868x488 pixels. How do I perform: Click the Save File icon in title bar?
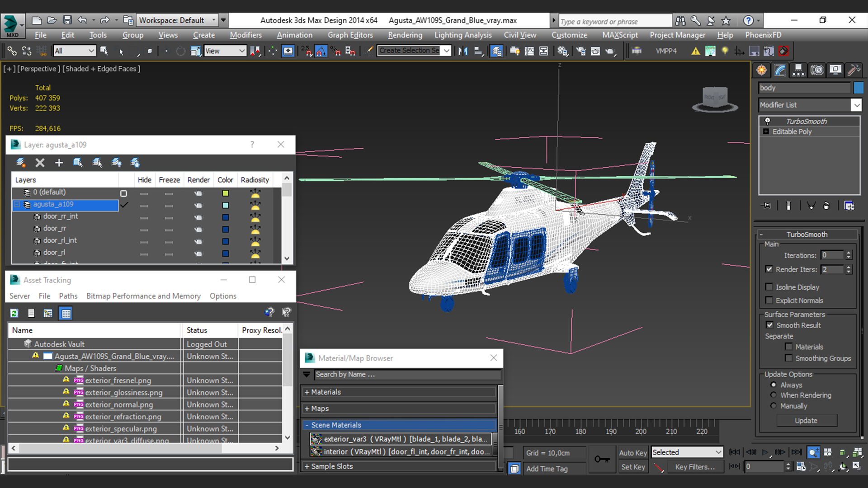pos(67,20)
